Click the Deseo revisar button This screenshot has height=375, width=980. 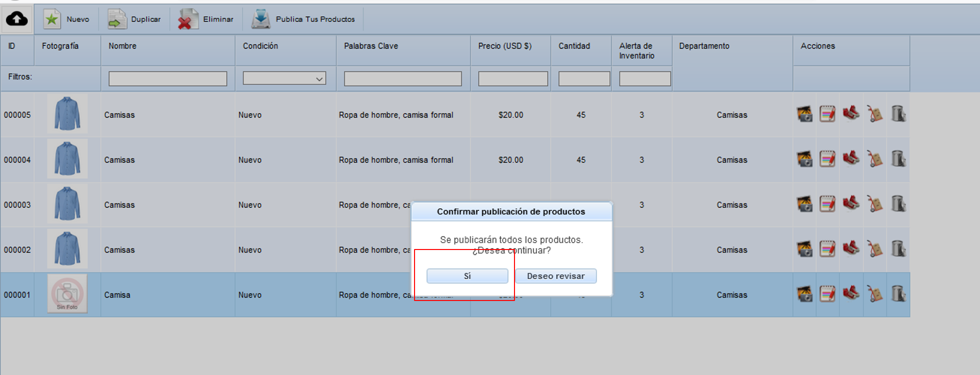click(x=556, y=276)
